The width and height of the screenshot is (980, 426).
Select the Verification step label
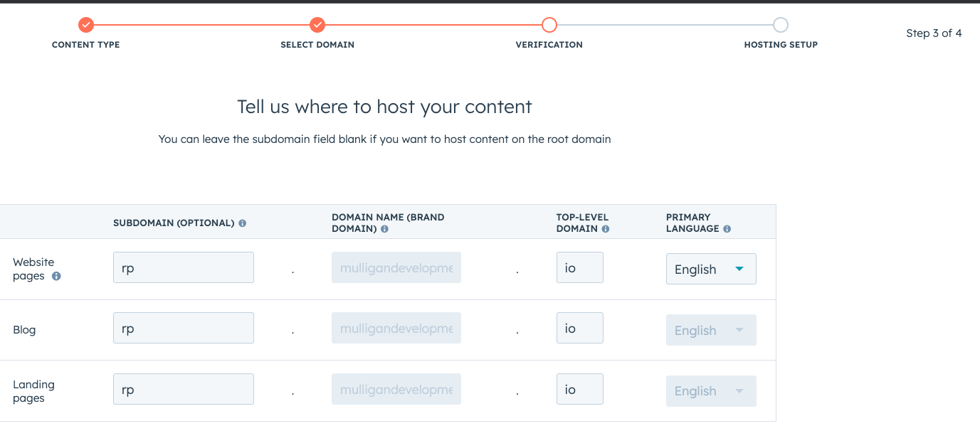pyautogui.click(x=549, y=44)
